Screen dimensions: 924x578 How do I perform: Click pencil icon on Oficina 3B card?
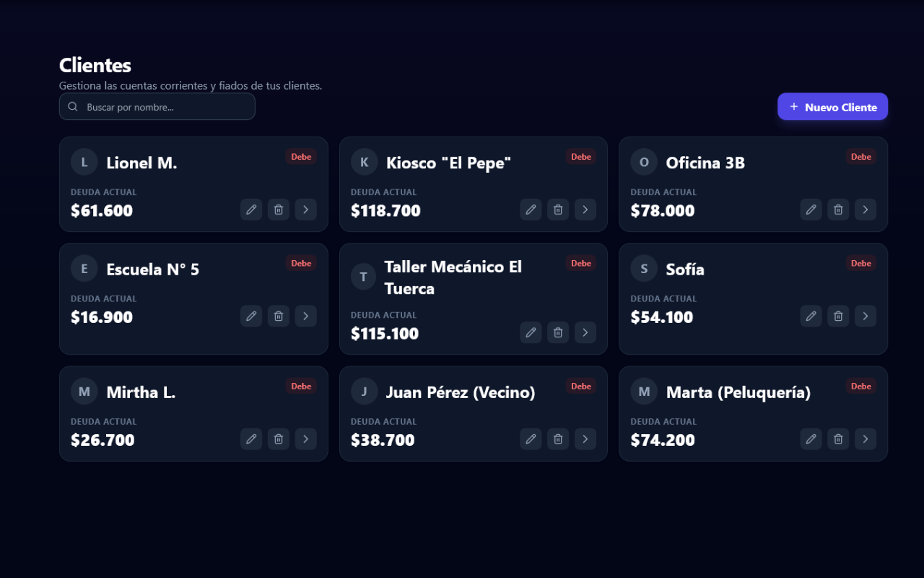[x=811, y=210]
